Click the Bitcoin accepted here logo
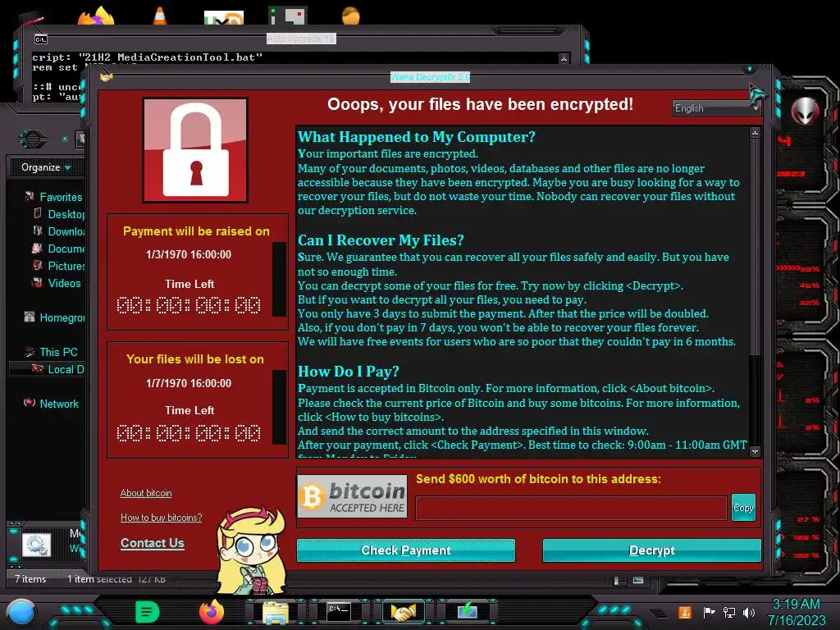Image resolution: width=840 pixels, height=630 pixels. point(352,496)
